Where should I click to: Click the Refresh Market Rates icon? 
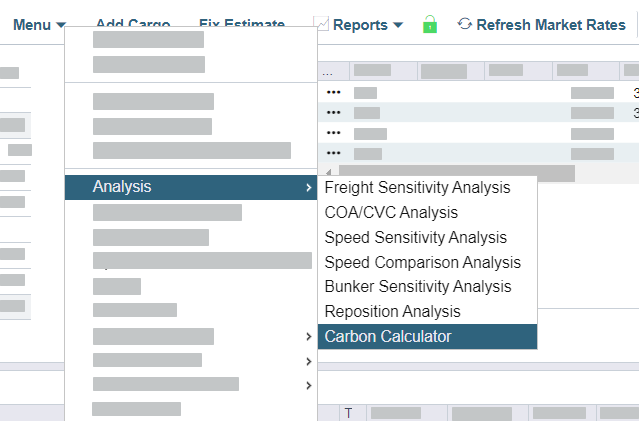465,25
